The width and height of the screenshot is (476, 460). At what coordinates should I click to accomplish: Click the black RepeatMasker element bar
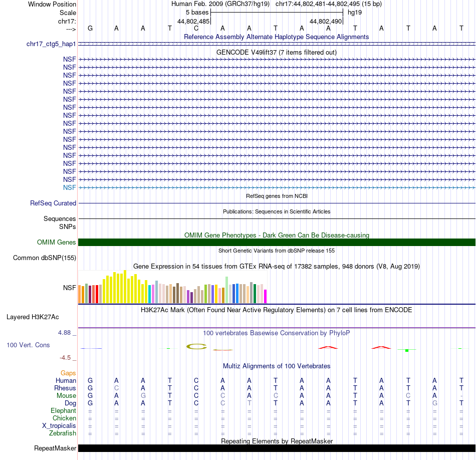[277, 448]
